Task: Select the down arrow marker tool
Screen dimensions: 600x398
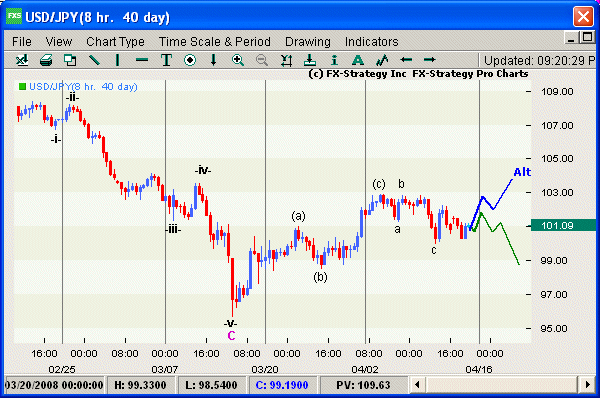Action: pos(214,60)
